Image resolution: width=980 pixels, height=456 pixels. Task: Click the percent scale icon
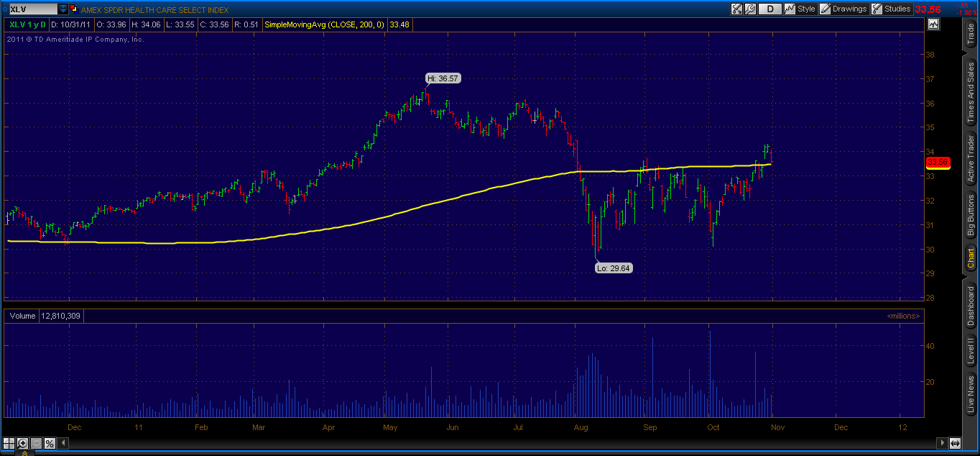pos(50,444)
